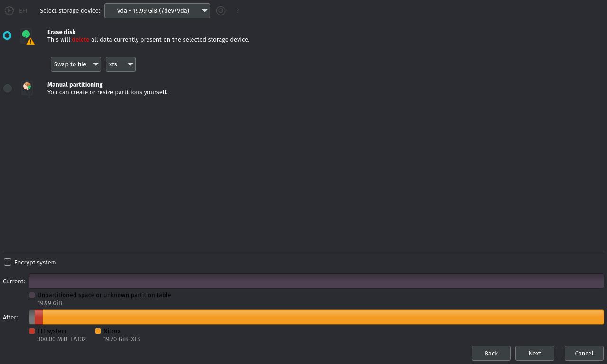Screen dimensions: 607x364
Task: Click the '300.00 MiB FAT32' text
Action: pyautogui.click(x=62, y=339)
